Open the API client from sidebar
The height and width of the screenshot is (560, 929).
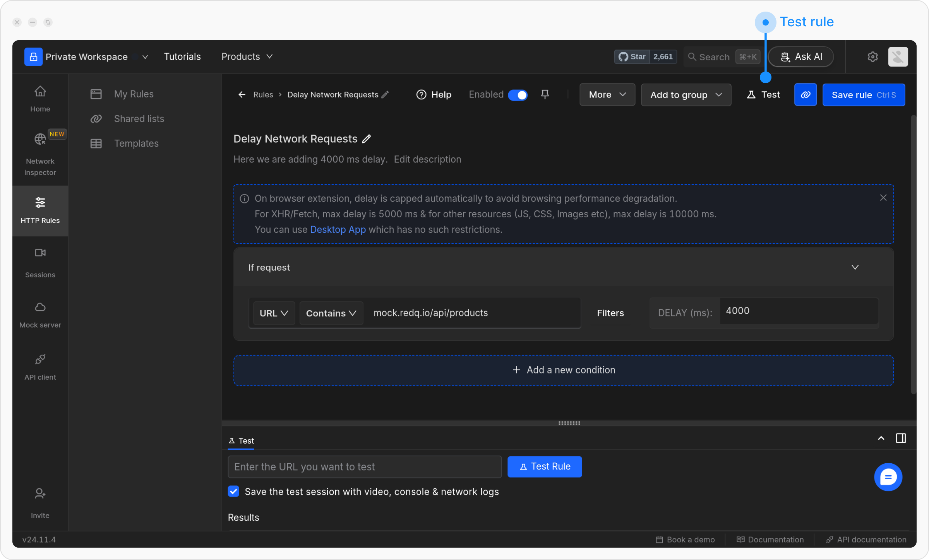coord(40,367)
